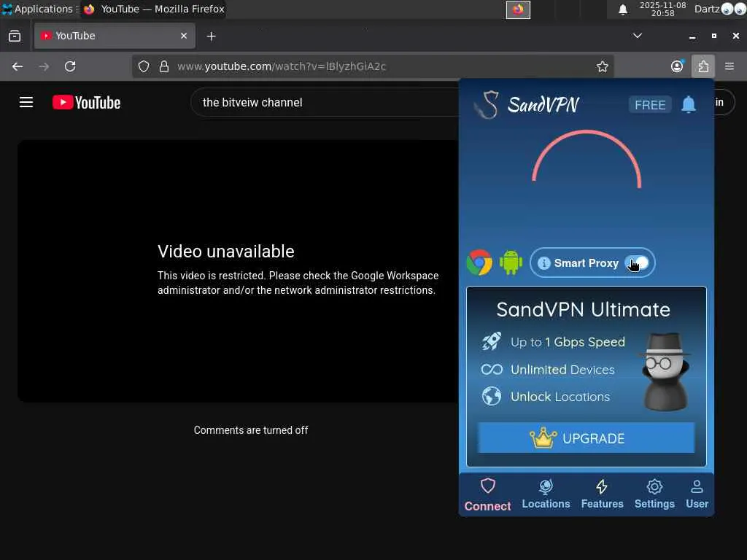The image size is (747, 560).
Task: Open the Locations tab
Action: (546, 494)
